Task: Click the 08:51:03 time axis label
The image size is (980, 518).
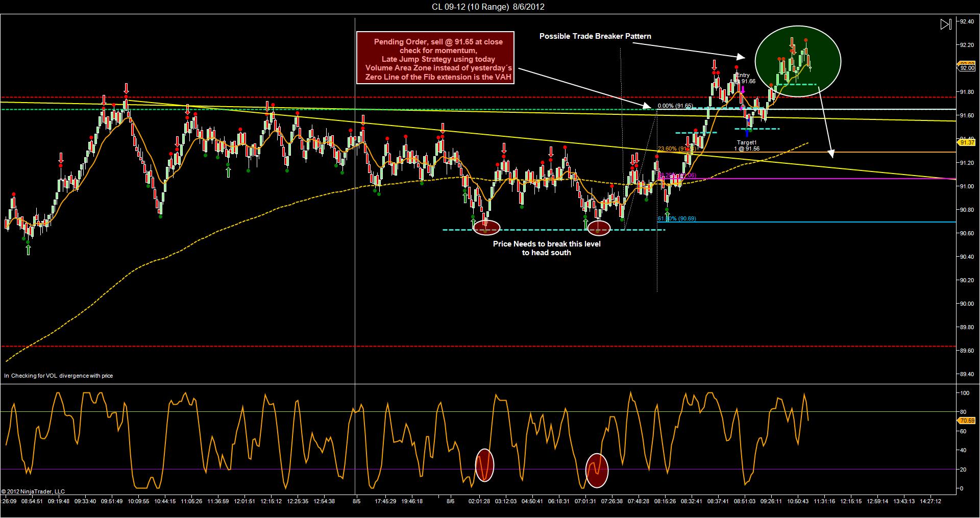Action: click(x=744, y=501)
